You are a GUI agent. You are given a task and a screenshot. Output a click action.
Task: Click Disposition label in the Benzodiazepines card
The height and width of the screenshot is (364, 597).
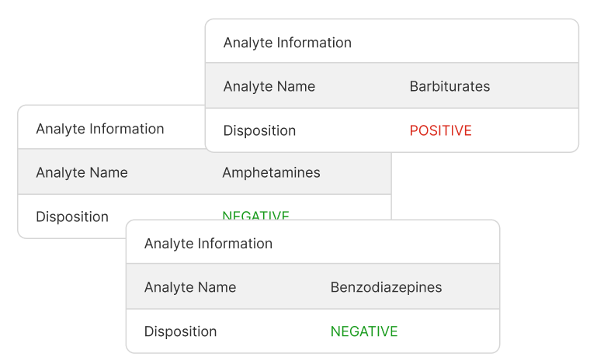point(180,331)
